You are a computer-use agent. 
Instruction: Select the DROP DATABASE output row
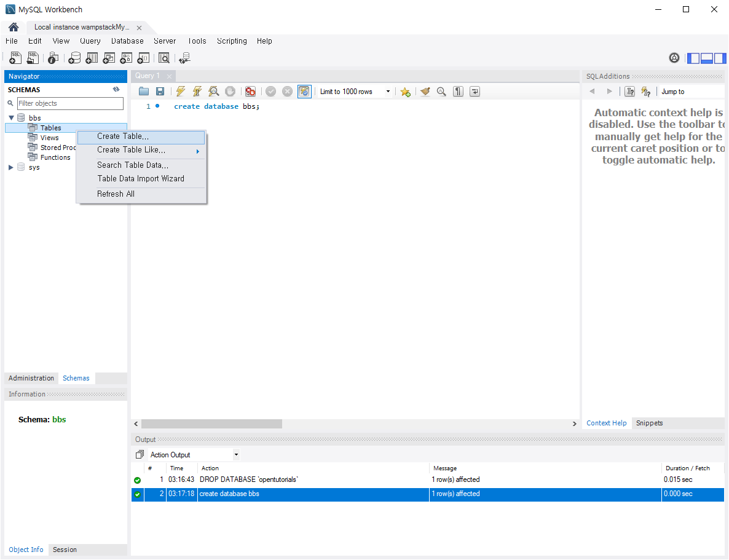[x=427, y=479]
